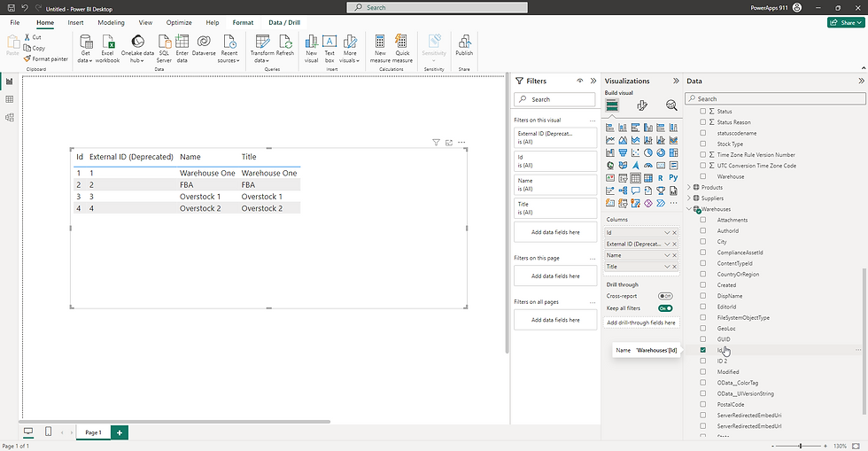Screen dimensions: 868x451
Task: Open Transform data
Action: [262, 49]
